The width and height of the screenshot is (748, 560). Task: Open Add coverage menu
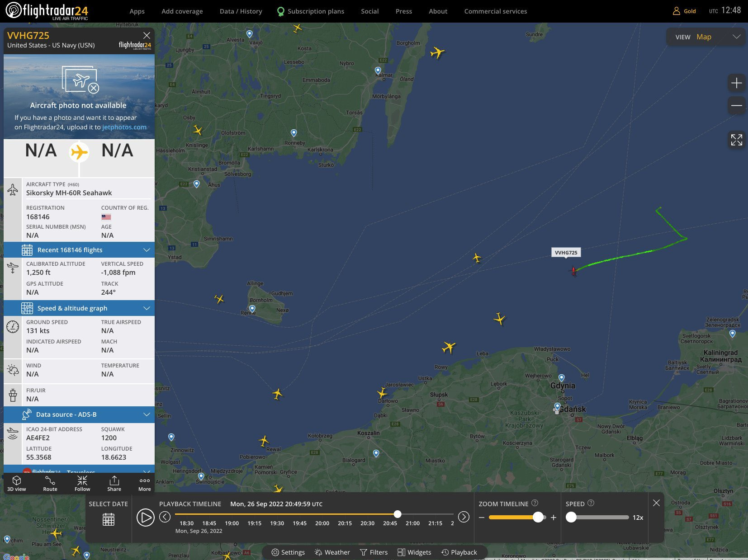coord(182,11)
